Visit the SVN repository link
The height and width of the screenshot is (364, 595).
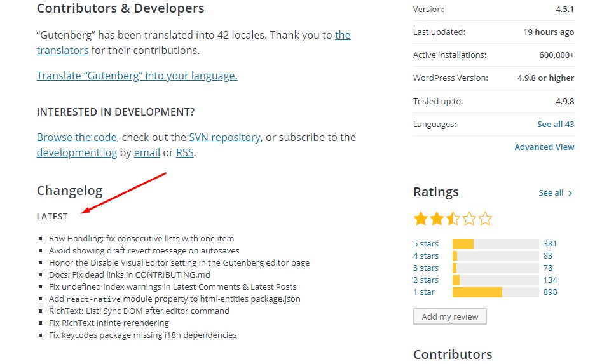point(224,137)
